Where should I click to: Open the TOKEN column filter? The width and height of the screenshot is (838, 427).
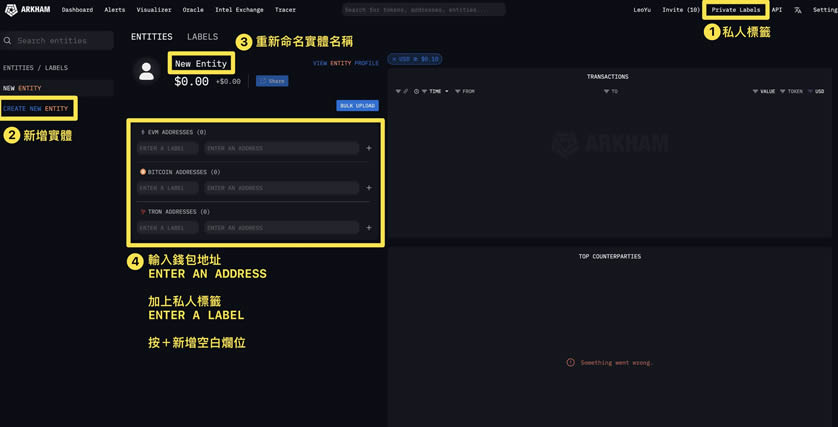(x=783, y=91)
